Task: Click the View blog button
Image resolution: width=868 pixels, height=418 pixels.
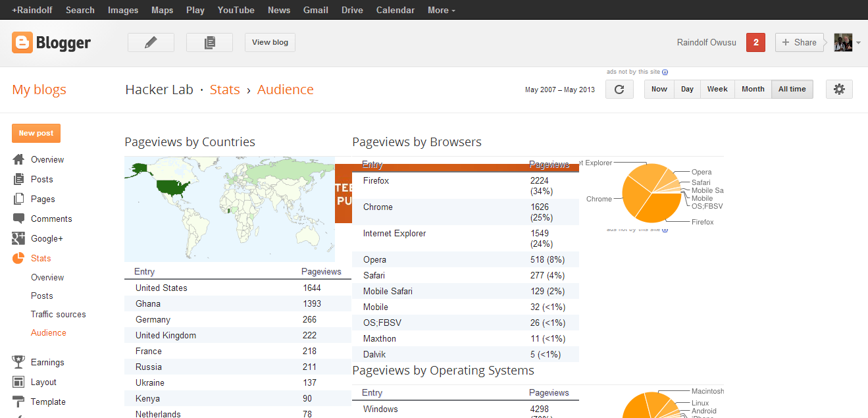Action: [270, 42]
